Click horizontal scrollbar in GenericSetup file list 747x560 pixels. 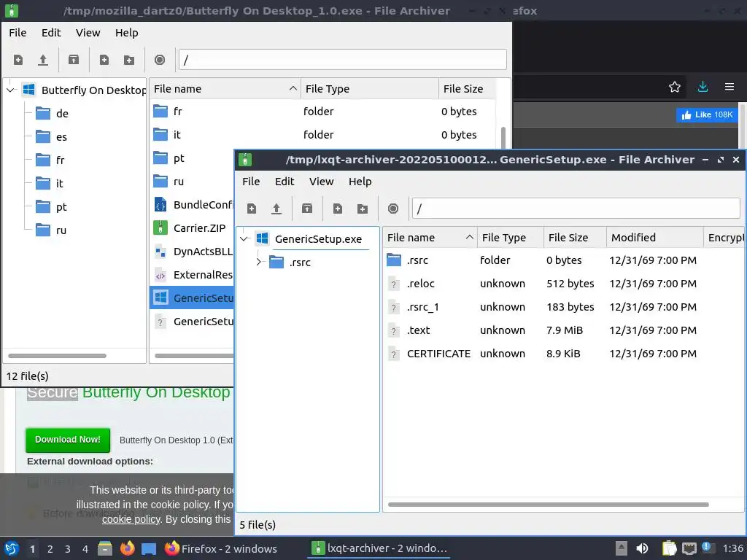coord(549,505)
